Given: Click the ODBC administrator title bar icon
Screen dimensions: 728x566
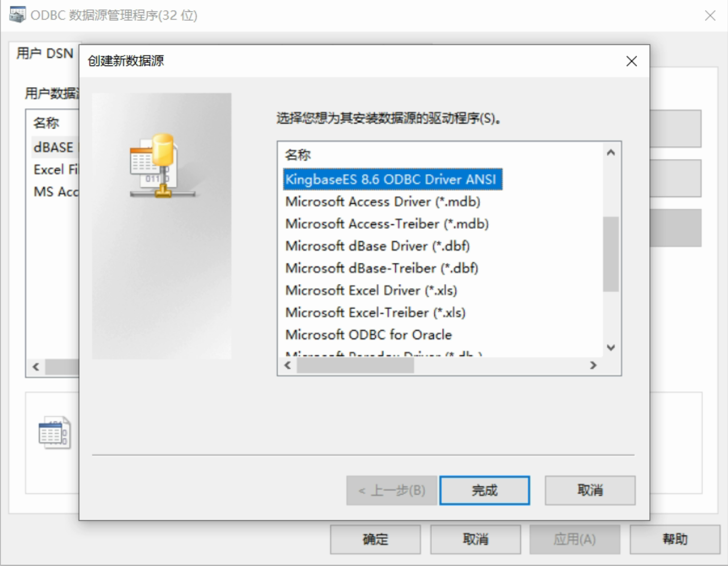Looking at the screenshot, I should (x=17, y=15).
